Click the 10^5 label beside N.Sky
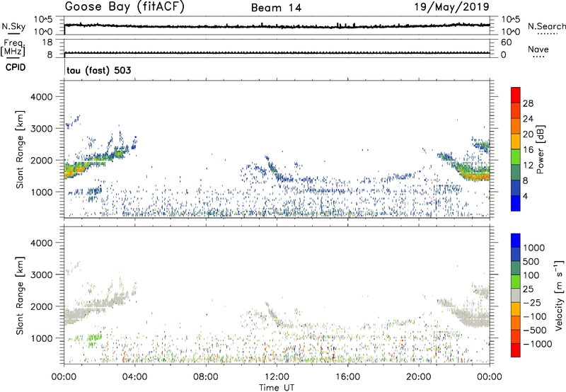The image size is (566, 392). coord(43,20)
